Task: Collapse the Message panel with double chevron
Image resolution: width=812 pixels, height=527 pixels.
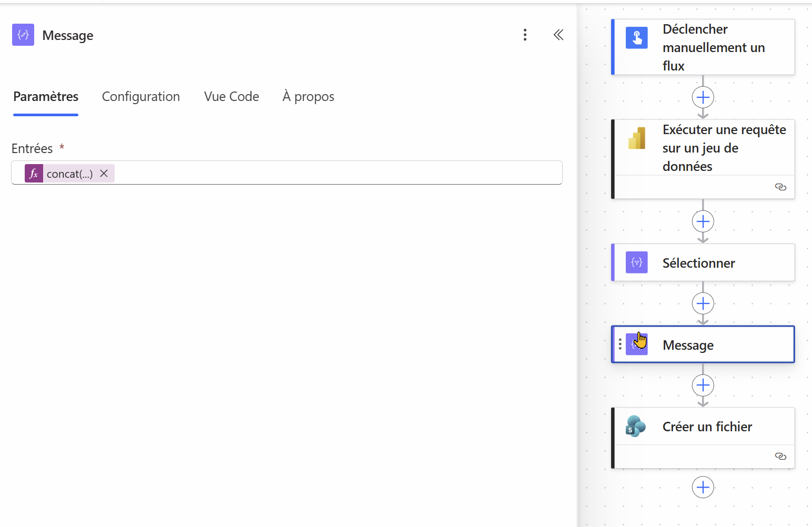Action: tap(559, 35)
